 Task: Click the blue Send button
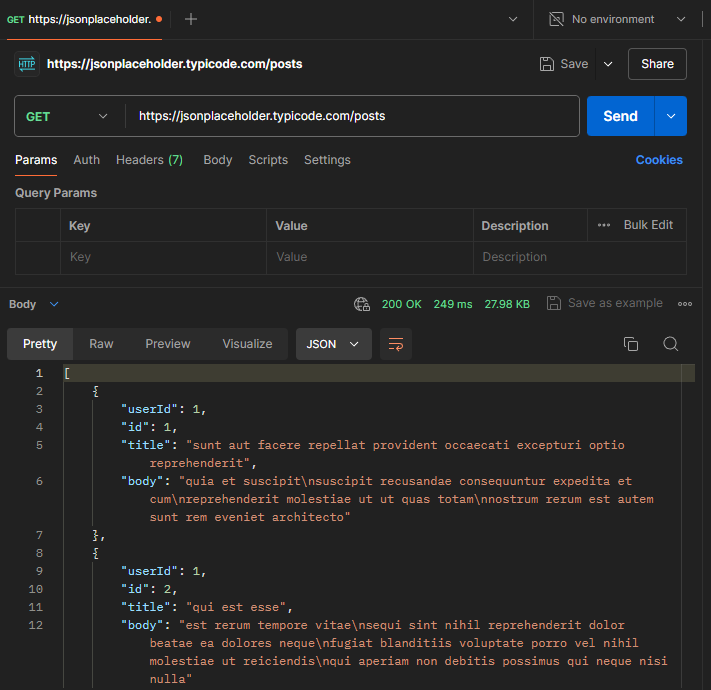coord(620,116)
